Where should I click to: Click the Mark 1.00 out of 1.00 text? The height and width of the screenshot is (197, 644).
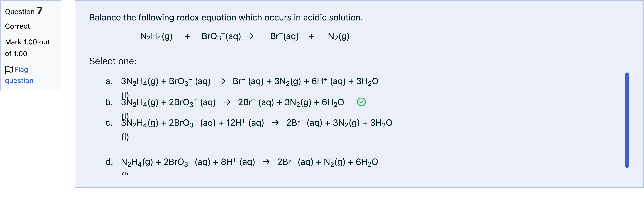pos(27,48)
